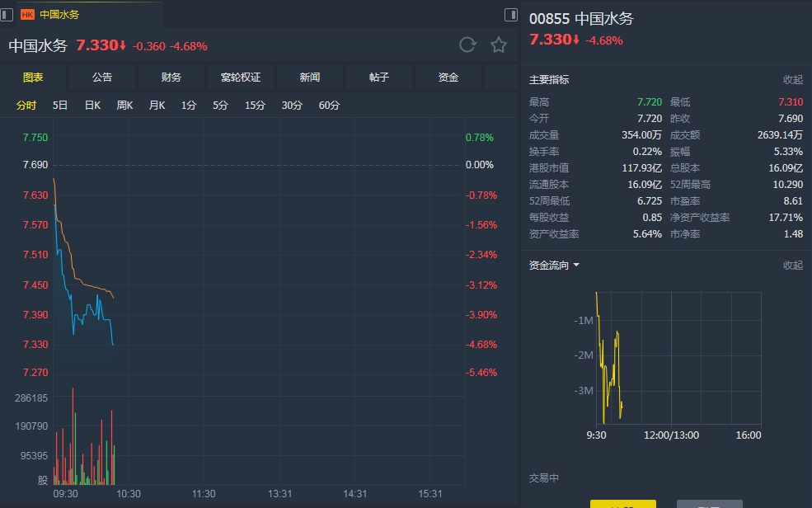Click the 286185 volume axis label

coord(31,398)
